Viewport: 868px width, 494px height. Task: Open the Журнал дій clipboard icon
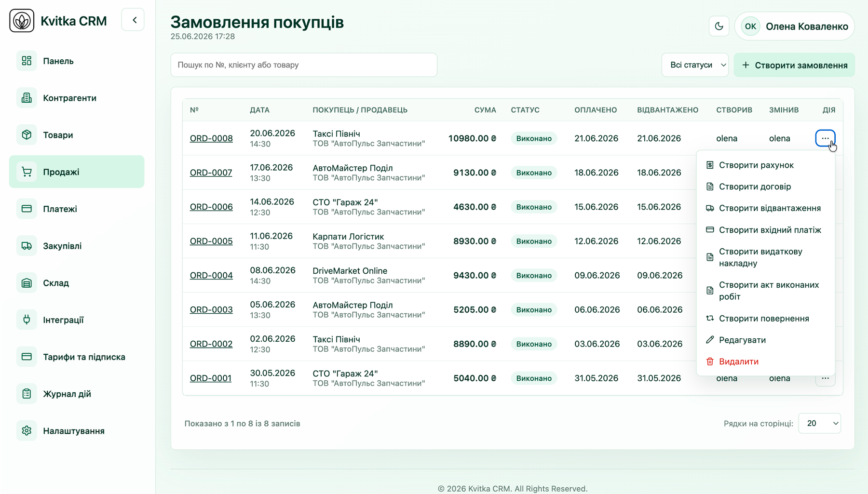27,394
